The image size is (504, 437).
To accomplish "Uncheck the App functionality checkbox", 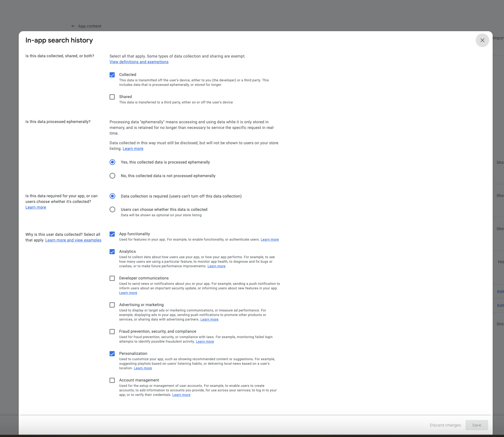I will [x=112, y=234].
